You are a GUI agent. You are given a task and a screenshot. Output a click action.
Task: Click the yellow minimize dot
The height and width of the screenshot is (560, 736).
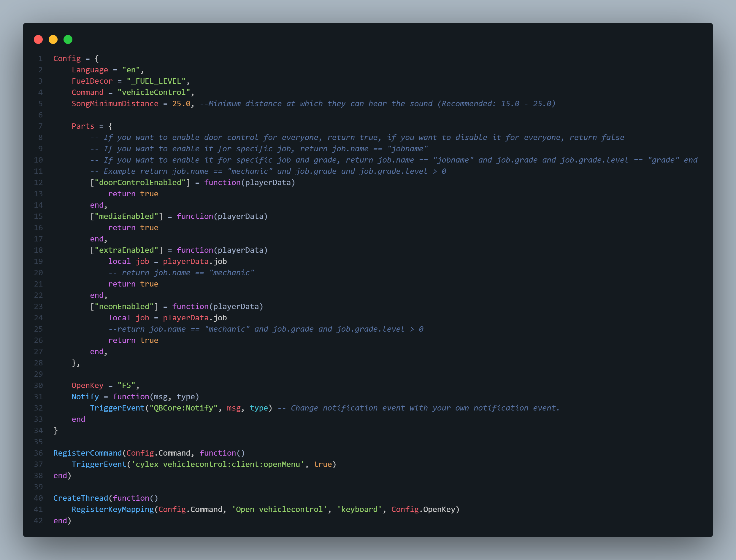[x=53, y=40]
